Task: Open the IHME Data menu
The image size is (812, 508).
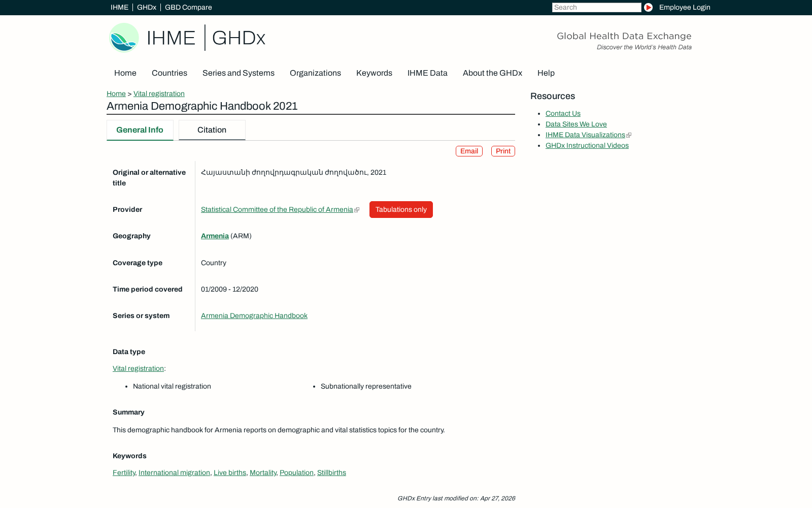Action: coord(427,73)
